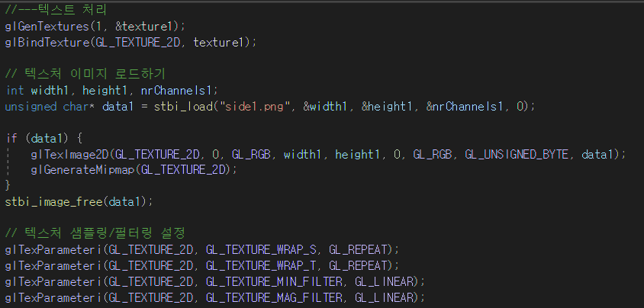This screenshot has height=308, width=644.
Task: Click stbi_load function name
Action: tap(185, 106)
